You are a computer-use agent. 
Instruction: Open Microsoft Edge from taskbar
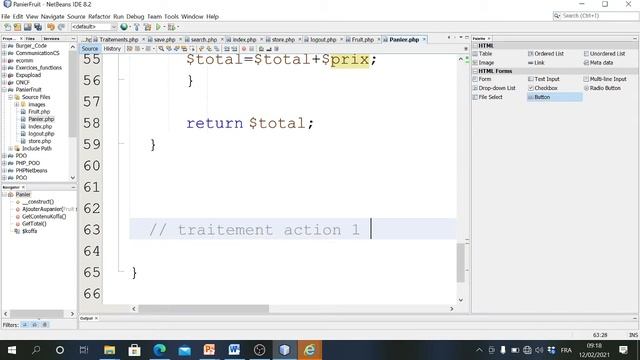(x=160, y=350)
